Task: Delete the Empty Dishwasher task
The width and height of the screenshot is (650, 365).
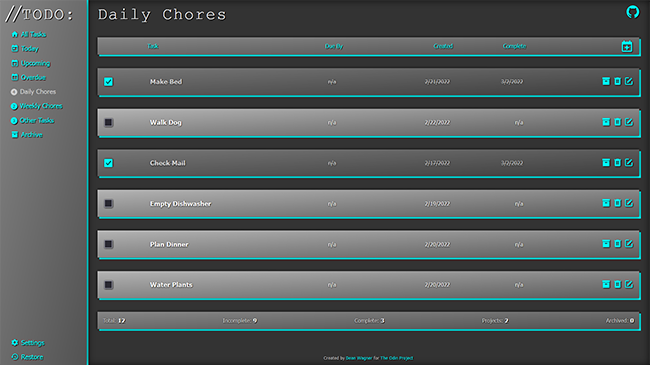Action: click(x=618, y=203)
